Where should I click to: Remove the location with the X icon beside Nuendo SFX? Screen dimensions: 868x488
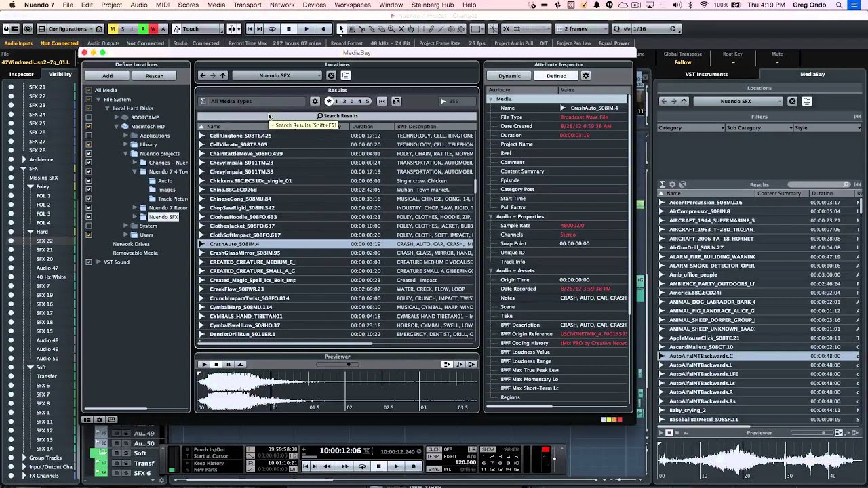pyautogui.click(x=331, y=76)
